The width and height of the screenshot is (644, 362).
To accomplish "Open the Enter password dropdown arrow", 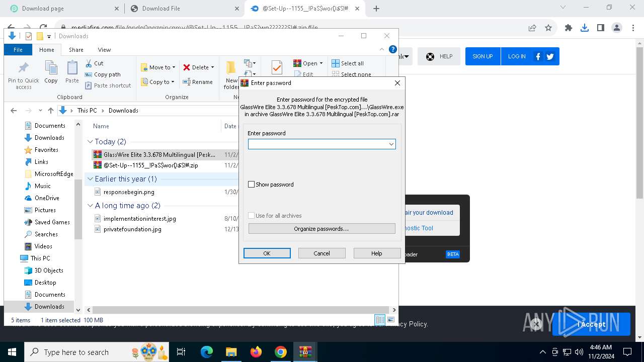I will tap(391, 144).
